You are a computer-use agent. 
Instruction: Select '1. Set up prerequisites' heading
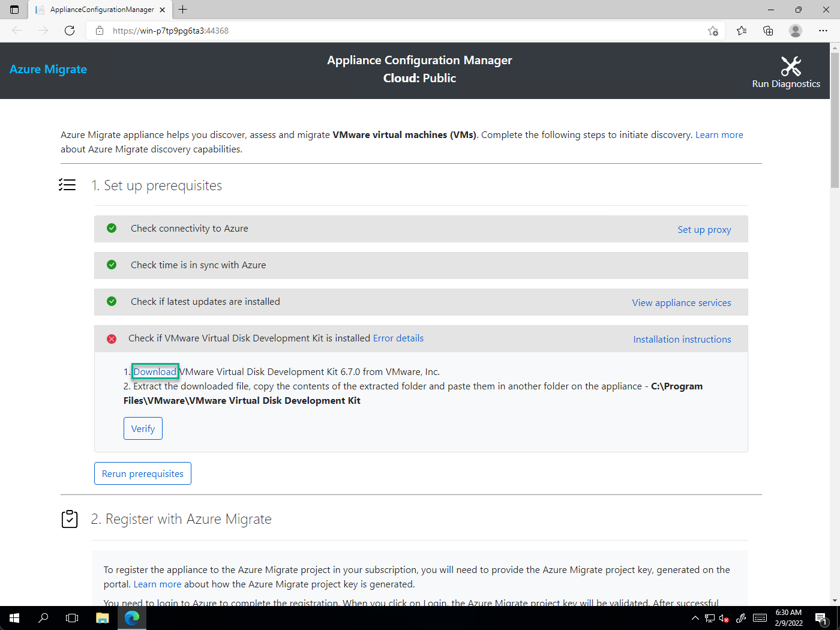tap(157, 185)
